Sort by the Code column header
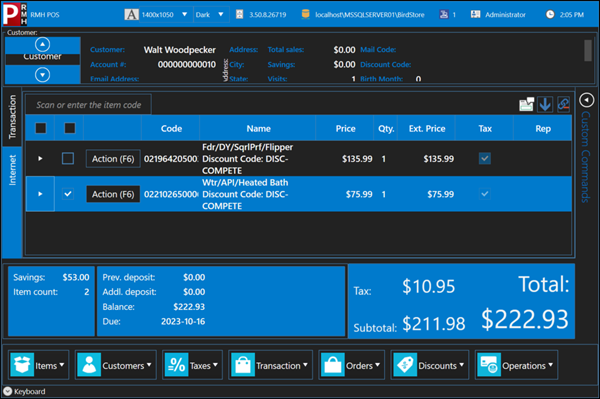 coord(171,129)
